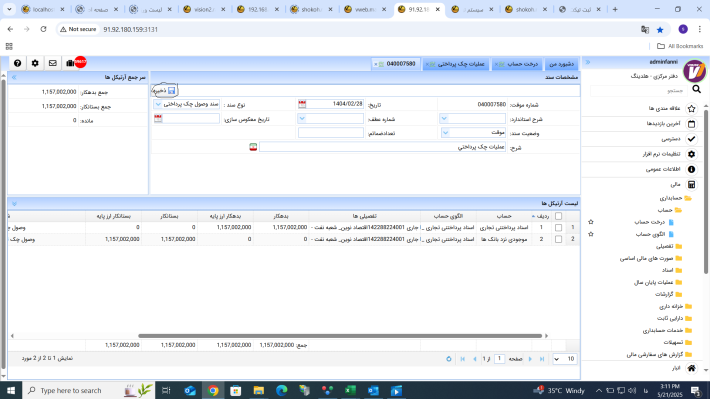Click the red notification badge icon
This screenshot has height=399, width=710.
pyautogui.click(x=80, y=62)
